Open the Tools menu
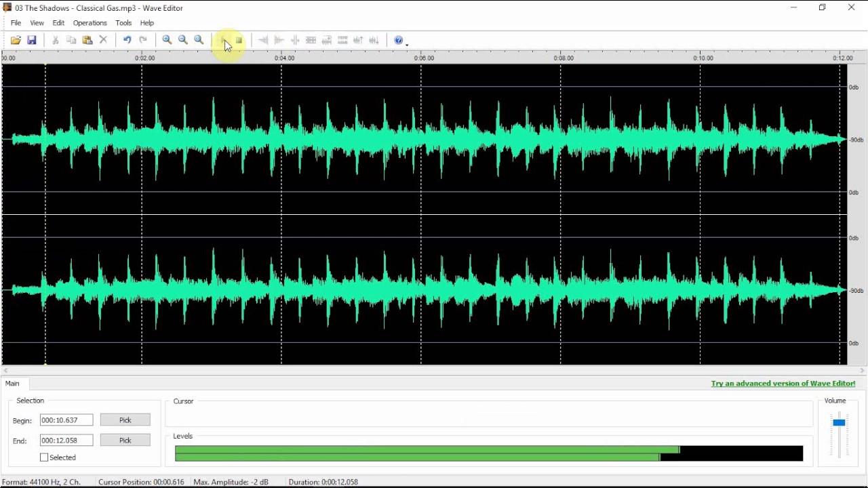 coord(123,23)
